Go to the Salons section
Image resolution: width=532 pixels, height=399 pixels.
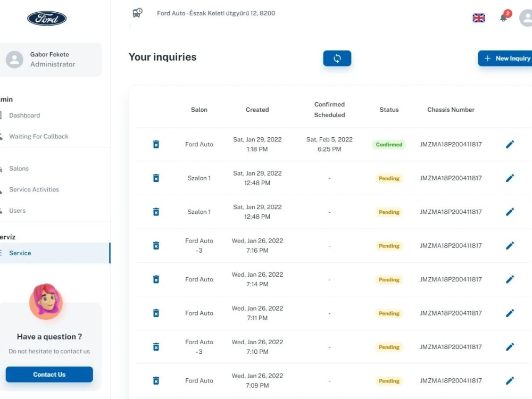(19, 168)
